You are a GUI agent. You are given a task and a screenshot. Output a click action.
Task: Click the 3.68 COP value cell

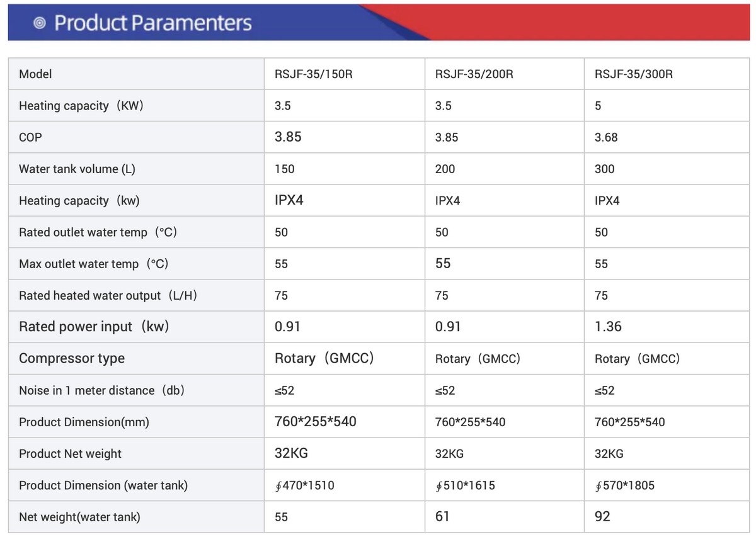606,137
